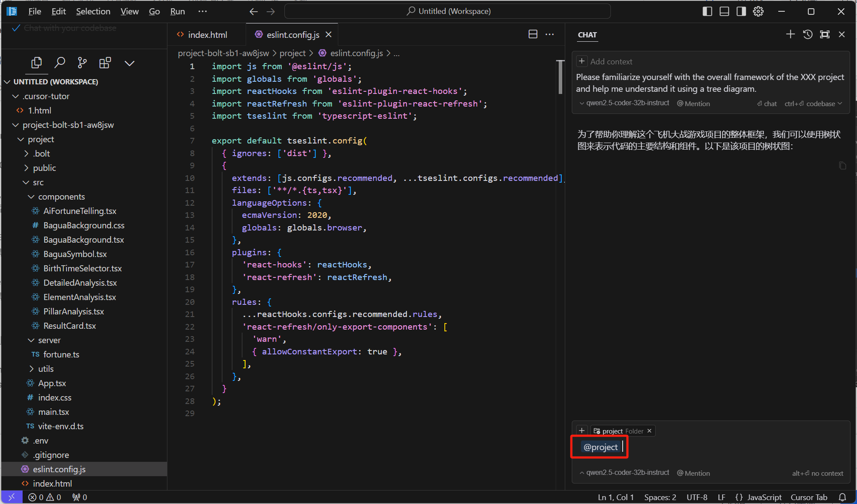Open the Selection menu
Screen dimensions: 857x504
[x=93, y=11]
